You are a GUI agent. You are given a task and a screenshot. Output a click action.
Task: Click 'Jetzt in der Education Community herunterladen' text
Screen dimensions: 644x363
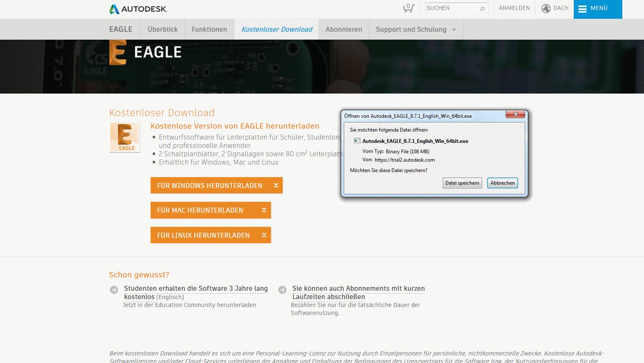189,305
